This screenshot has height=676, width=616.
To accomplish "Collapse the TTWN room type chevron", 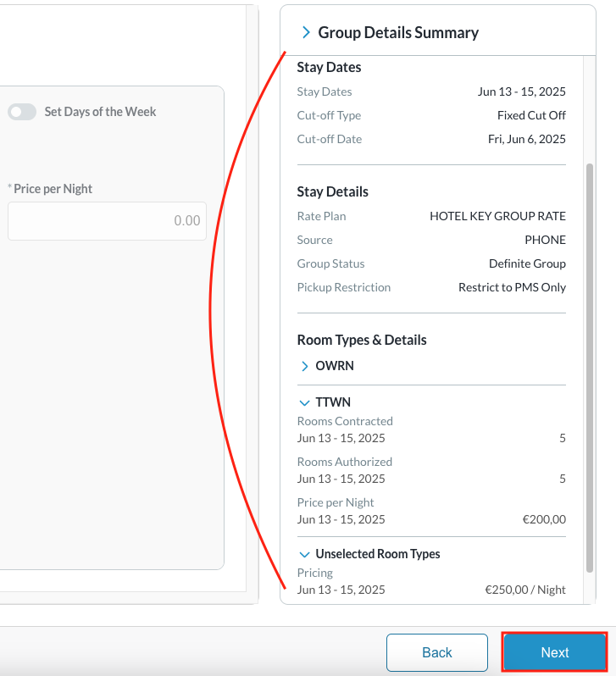I will pos(305,403).
